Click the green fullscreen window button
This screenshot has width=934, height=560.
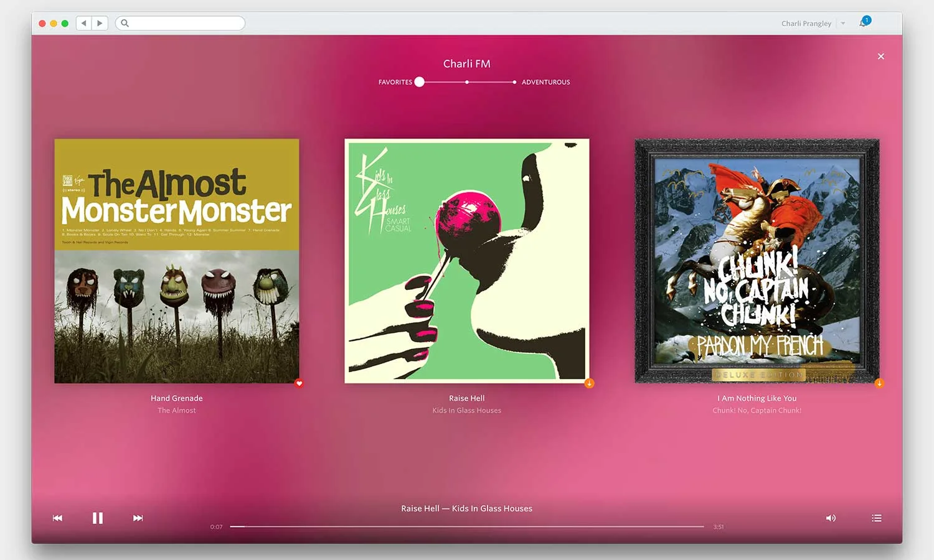(x=65, y=24)
